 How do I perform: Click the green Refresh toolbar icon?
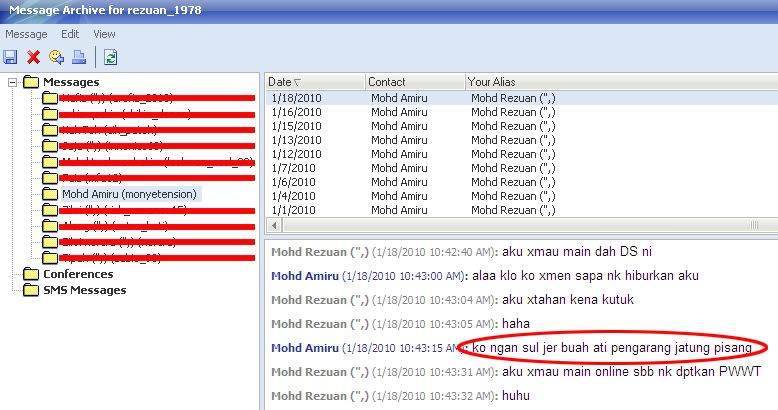pyautogui.click(x=110, y=57)
